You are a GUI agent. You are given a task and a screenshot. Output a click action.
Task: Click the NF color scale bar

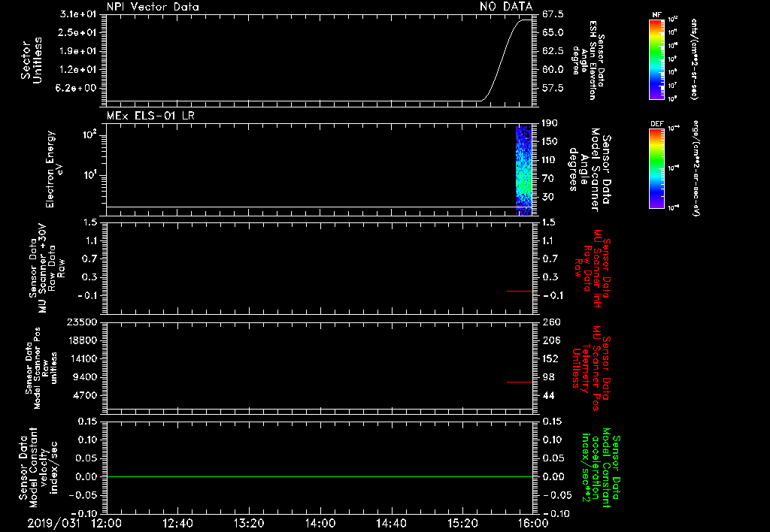point(656,59)
